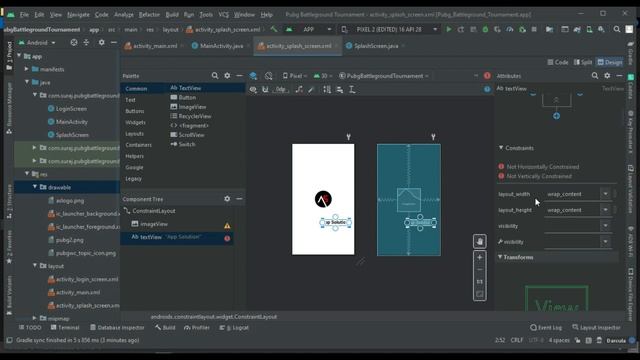The image size is (640, 360).
Task: Switch editor to Split view
Action: 582,62
